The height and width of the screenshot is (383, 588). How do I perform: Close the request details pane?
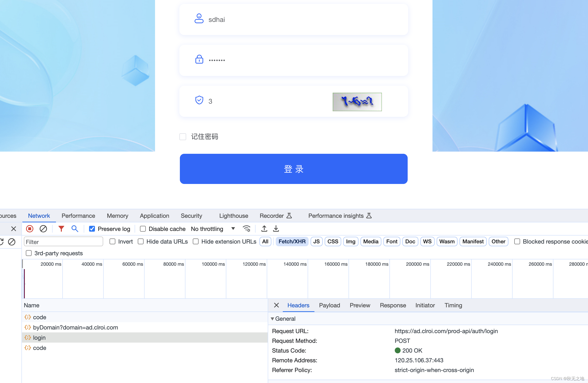(276, 305)
